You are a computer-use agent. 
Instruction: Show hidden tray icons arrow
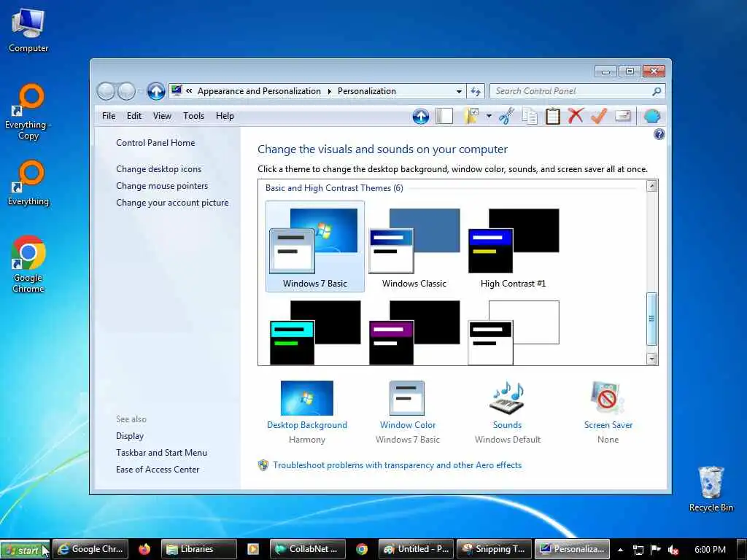tap(620, 550)
